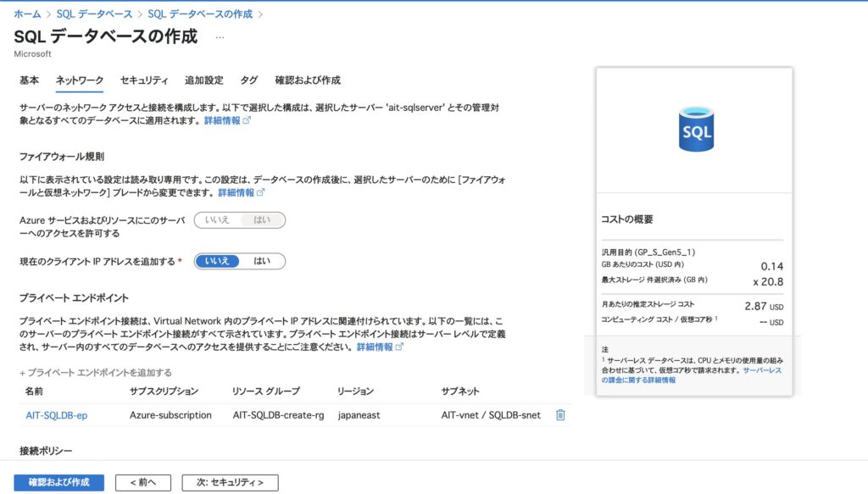Open 詳細情報 link in firewall rules section
This screenshot has width=868, height=494.
pos(236,192)
